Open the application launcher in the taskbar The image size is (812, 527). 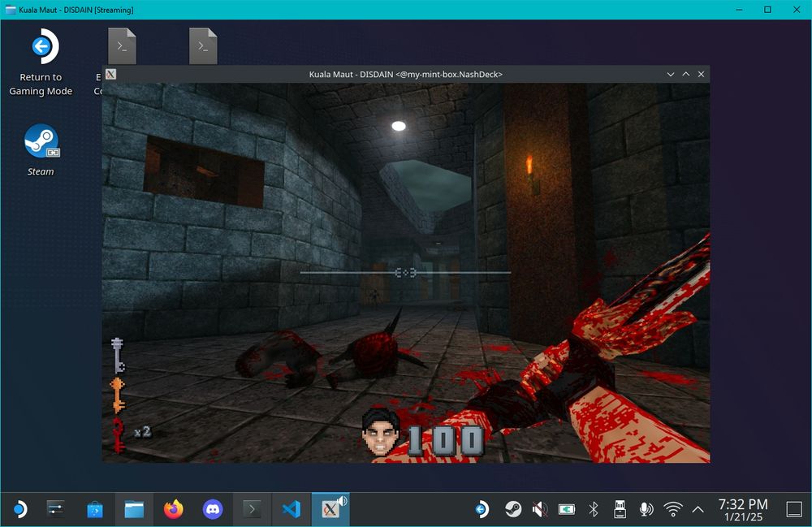point(19,509)
